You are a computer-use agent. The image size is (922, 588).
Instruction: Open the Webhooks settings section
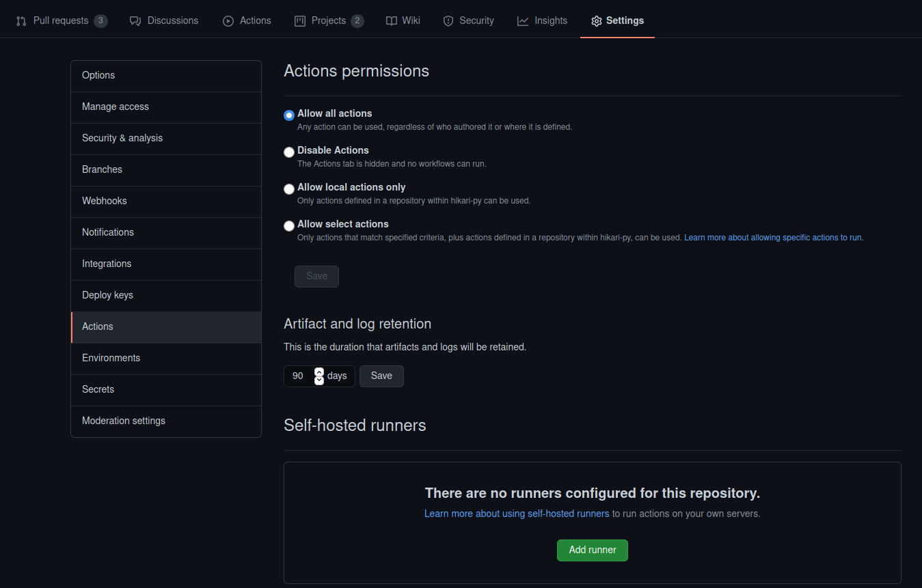(104, 201)
